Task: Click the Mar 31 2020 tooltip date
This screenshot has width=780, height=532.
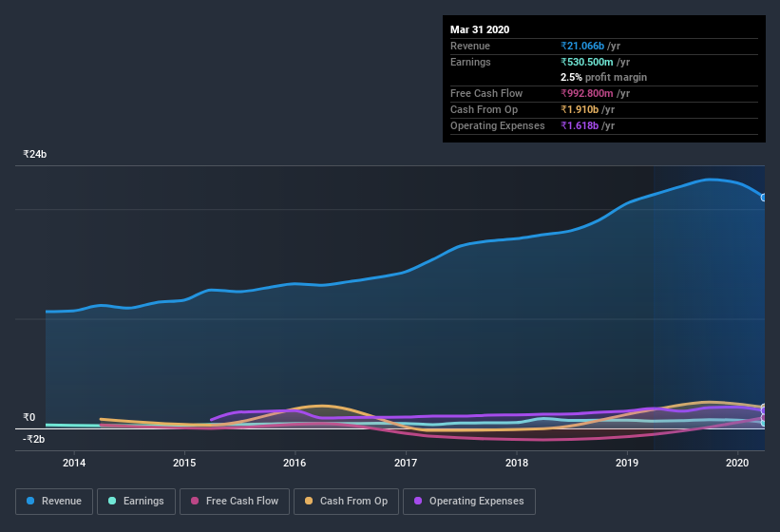Action: pyautogui.click(x=480, y=29)
